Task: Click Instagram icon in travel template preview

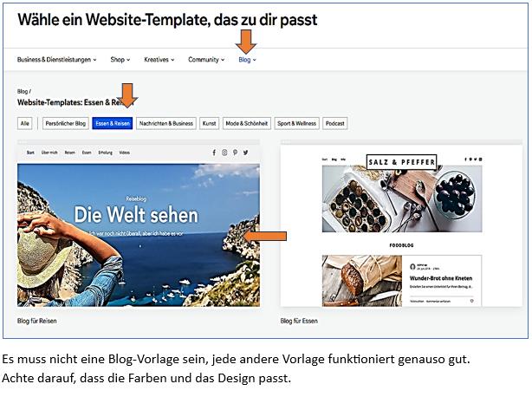Action: click(x=224, y=153)
